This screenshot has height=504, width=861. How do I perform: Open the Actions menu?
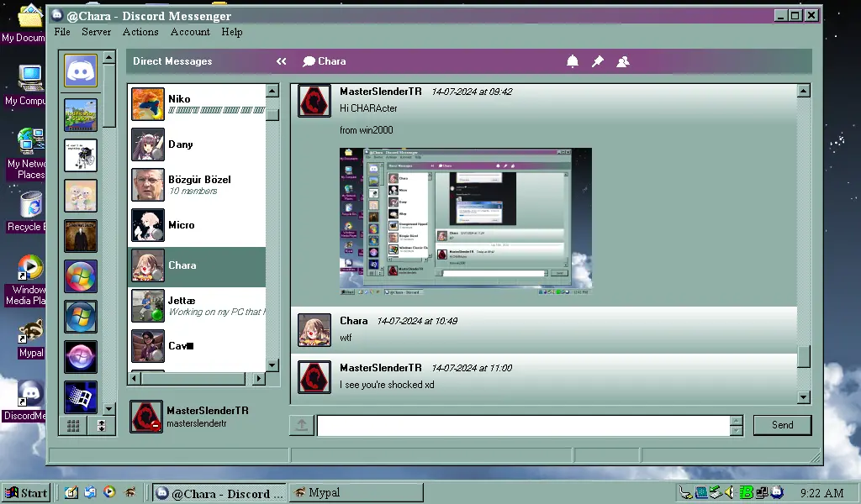(140, 32)
